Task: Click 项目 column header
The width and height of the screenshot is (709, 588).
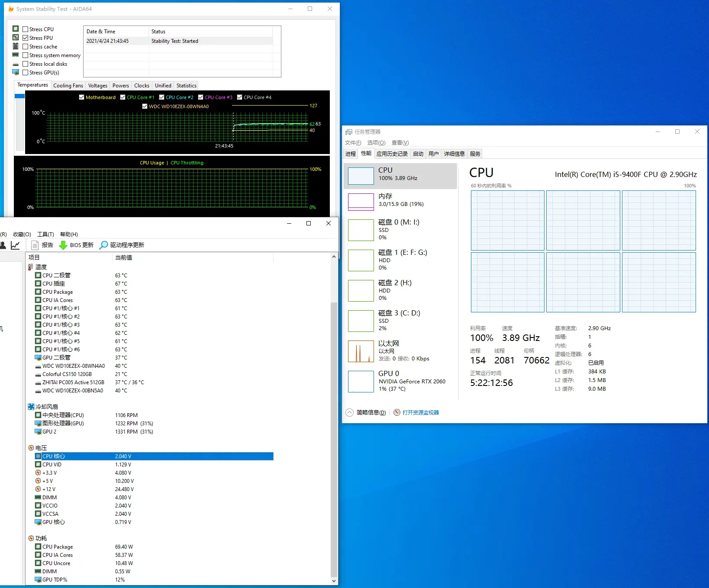Action: point(69,257)
